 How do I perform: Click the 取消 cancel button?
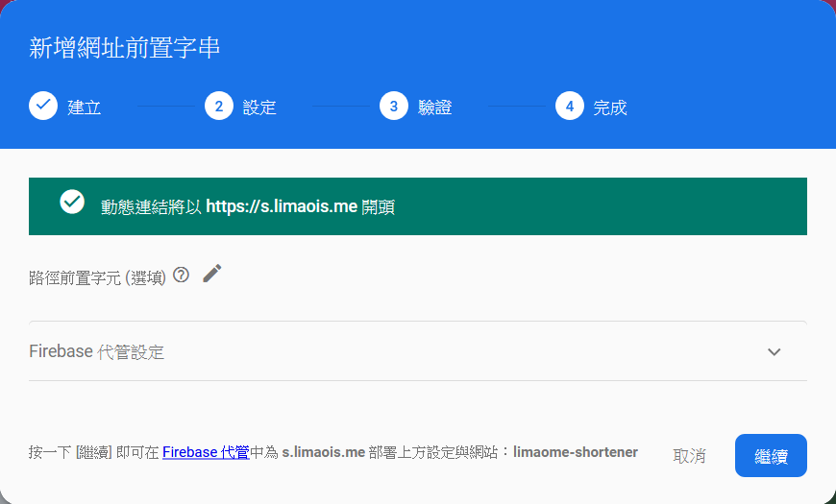coord(689,456)
